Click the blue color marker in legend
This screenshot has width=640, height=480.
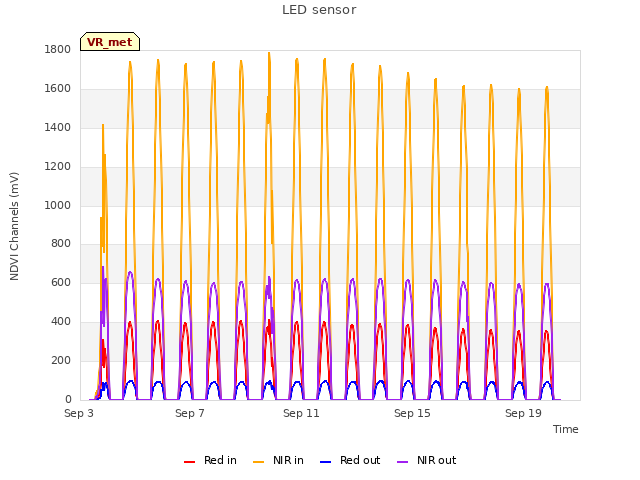[x=325, y=462]
